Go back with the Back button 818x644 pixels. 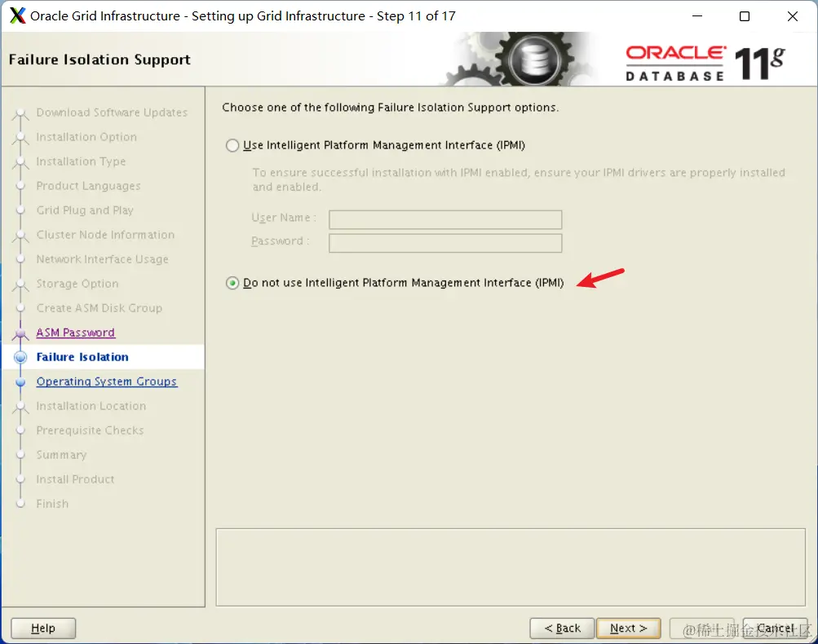point(562,629)
